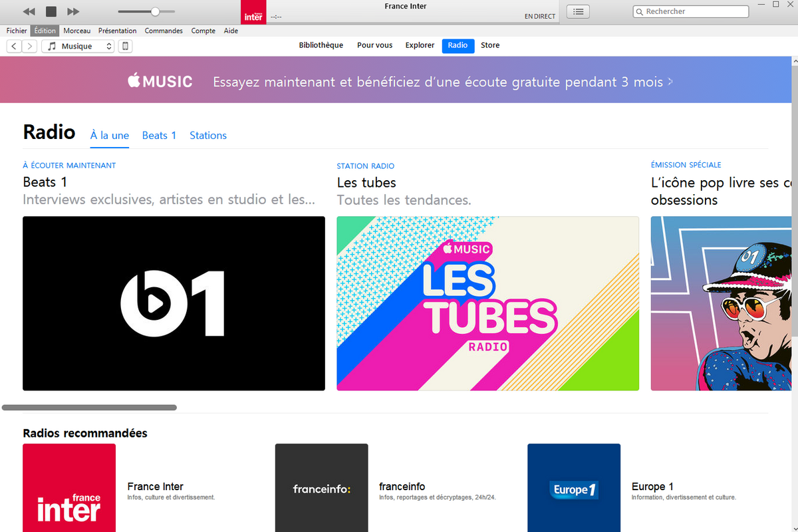Image resolution: width=798 pixels, height=532 pixels.
Task: Go forward with the right arrow
Action: pyautogui.click(x=29, y=46)
